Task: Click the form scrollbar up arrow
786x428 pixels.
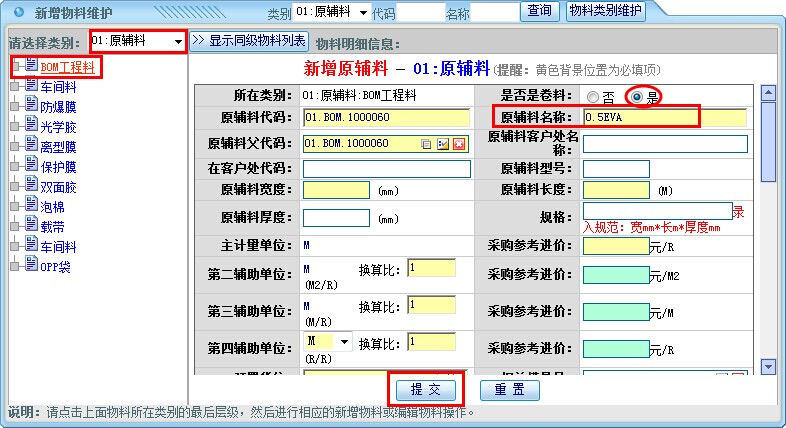Action: click(768, 94)
